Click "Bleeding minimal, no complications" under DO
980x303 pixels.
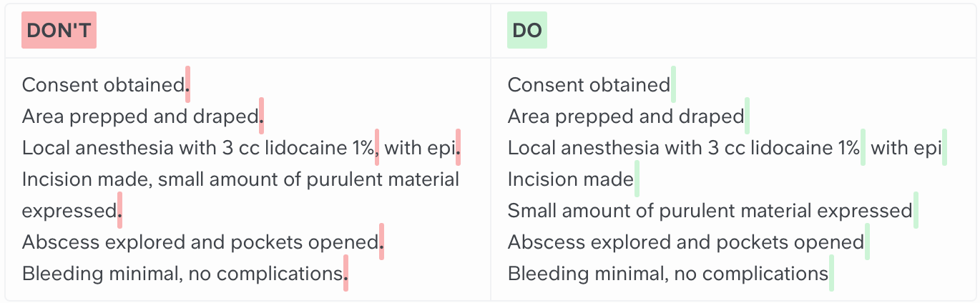[667, 274]
